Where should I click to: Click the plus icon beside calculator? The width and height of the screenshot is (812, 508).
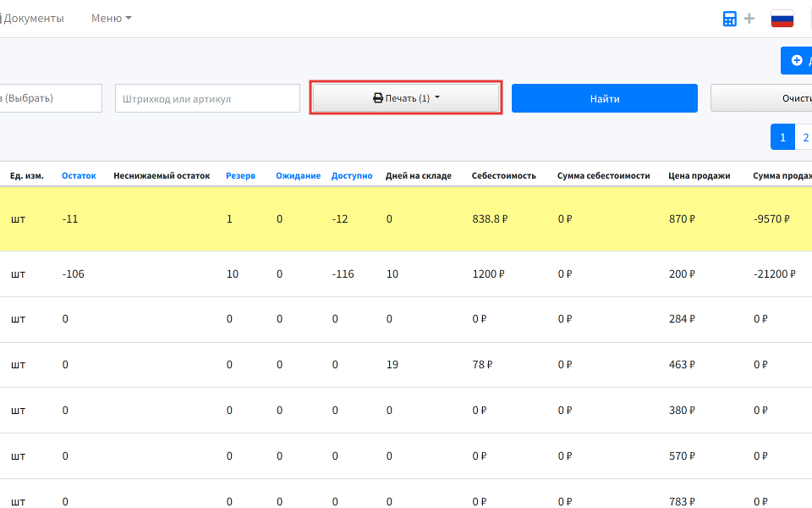pyautogui.click(x=749, y=19)
